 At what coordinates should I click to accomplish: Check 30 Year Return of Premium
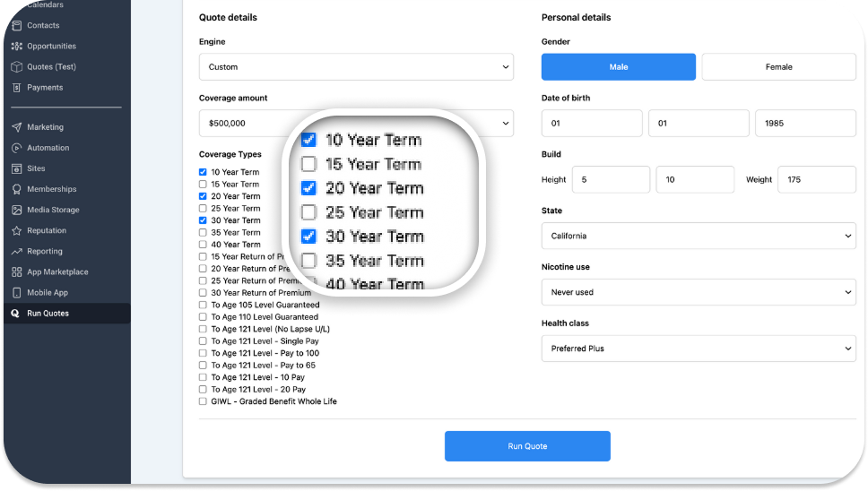coord(203,292)
